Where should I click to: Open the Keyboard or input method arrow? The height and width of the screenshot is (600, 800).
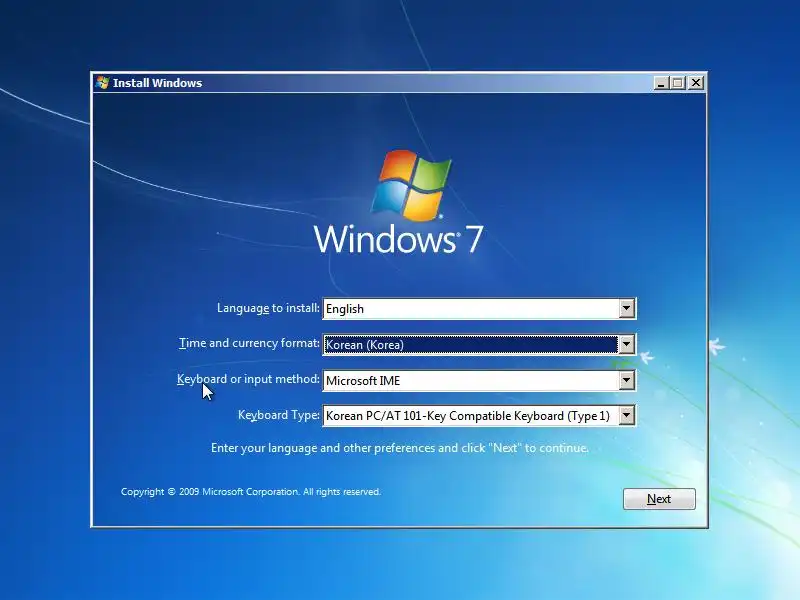coord(627,381)
